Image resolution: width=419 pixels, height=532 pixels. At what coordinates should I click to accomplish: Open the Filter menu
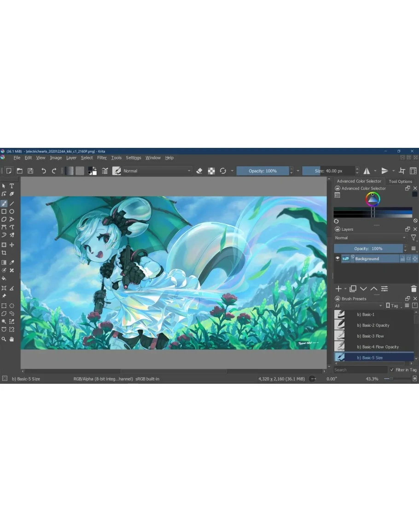[x=102, y=158]
